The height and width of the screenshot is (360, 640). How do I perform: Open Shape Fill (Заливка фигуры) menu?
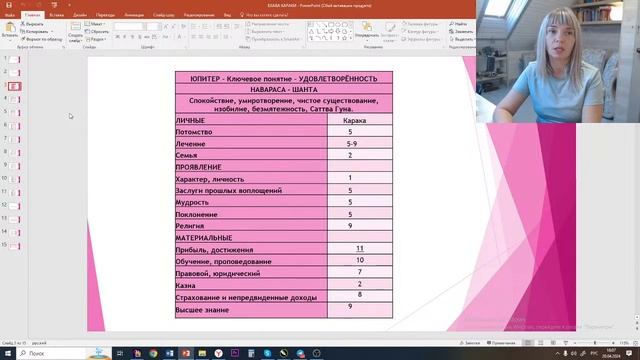tap(420, 24)
